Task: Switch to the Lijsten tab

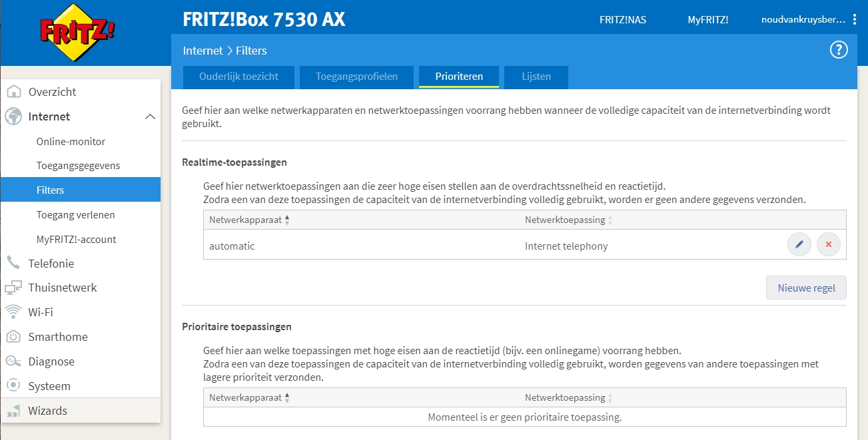Action: point(536,77)
